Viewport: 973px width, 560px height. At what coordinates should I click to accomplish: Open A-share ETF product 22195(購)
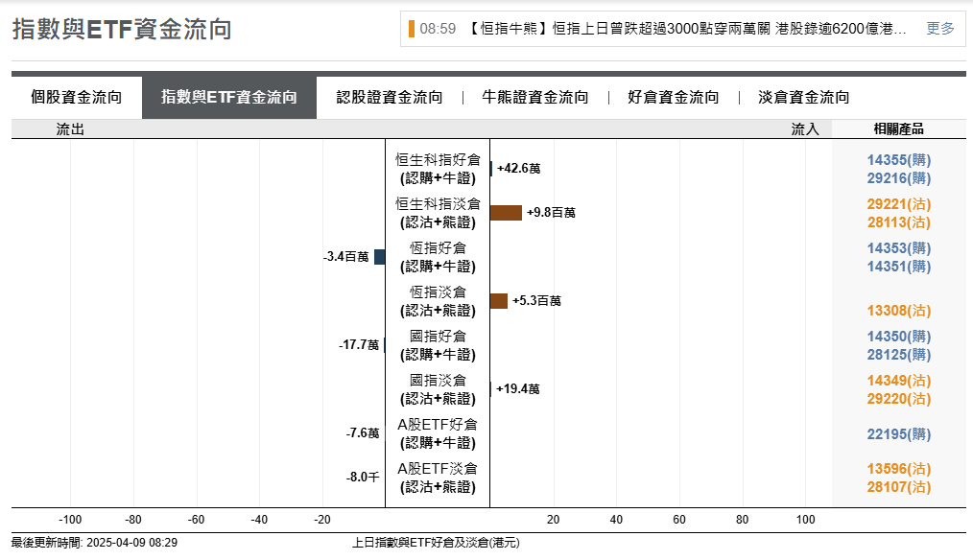(x=899, y=434)
